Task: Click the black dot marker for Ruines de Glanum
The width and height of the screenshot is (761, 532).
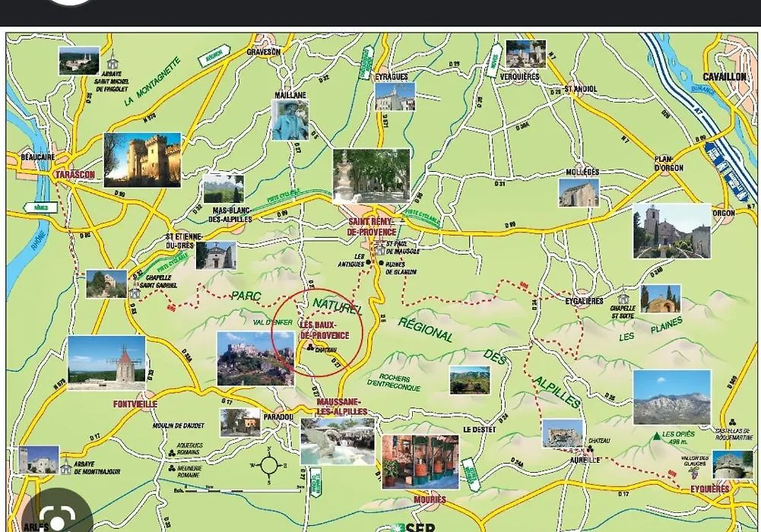Action: click(x=381, y=263)
